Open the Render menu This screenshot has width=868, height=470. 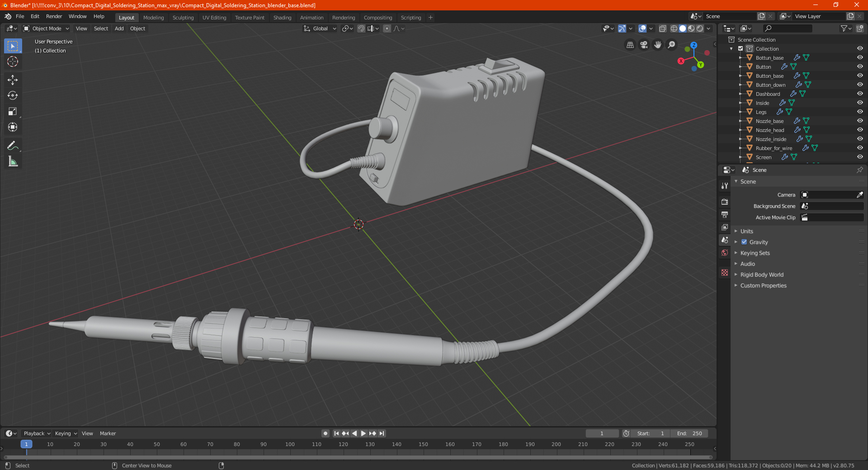pyautogui.click(x=54, y=16)
